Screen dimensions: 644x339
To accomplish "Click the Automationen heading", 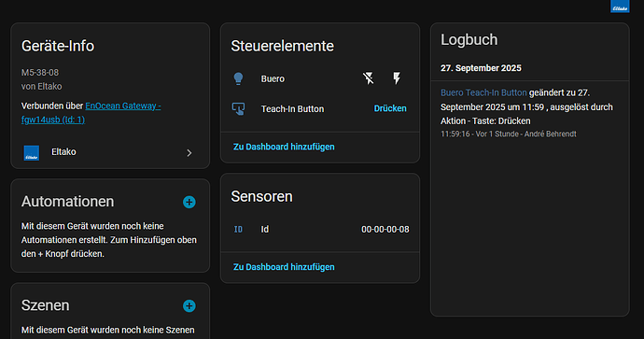I will (68, 202).
